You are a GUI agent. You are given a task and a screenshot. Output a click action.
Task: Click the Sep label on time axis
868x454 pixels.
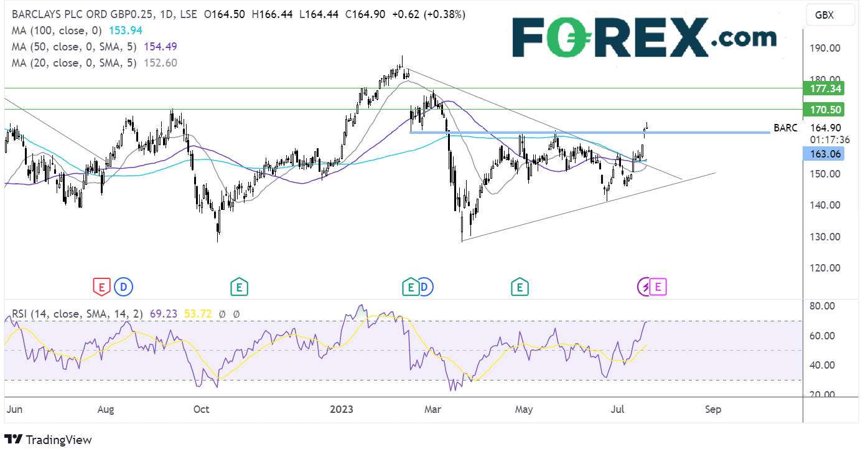713,409
